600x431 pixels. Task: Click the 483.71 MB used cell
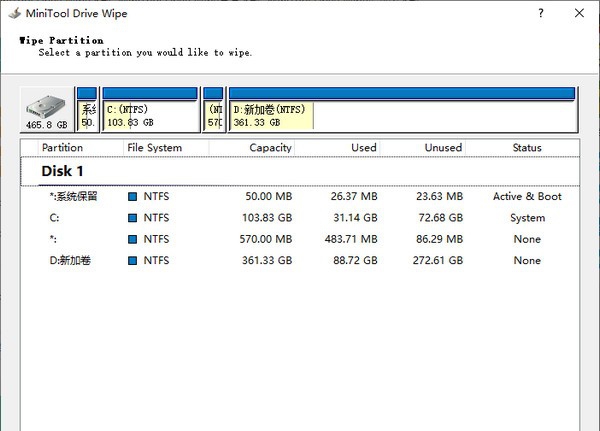coord(351,240)
